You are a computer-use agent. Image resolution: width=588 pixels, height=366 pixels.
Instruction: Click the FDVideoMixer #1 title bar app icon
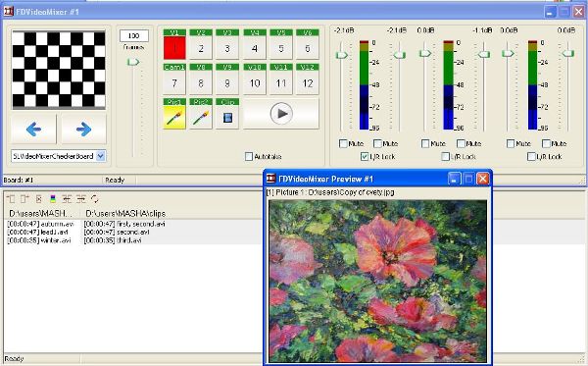pyautogui.click(x=8, y=11)
